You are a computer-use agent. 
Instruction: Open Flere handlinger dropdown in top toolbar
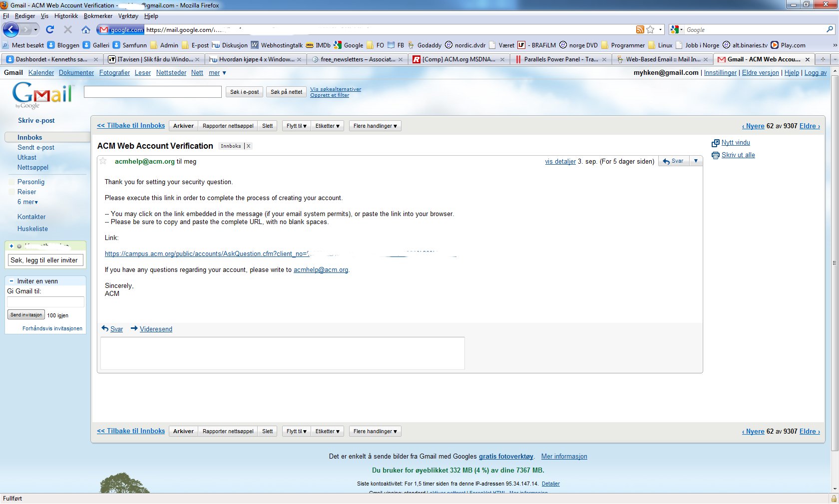(x=375, y=126)
